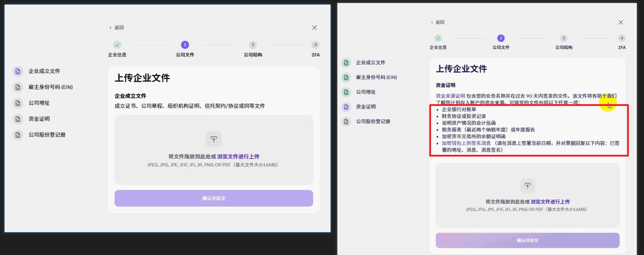Screen dimensions: 644x255
Task: Click 浏览文件进行上传 link in left window
Action: coord(238,157)
